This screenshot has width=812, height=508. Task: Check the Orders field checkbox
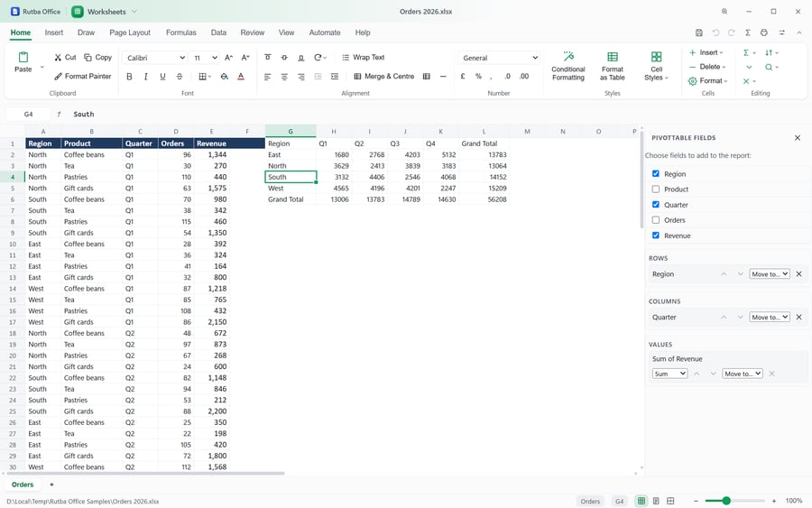click(656, 219)
